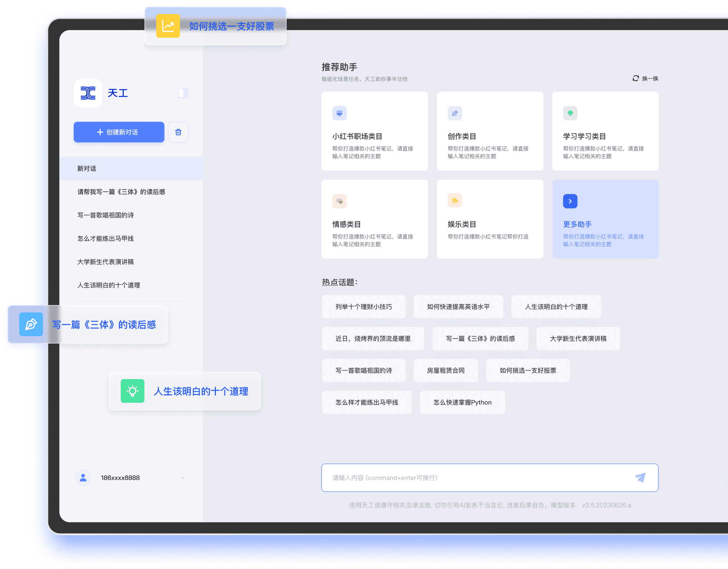Select the 怎么快速掌握Python topic chip
Image resolution: width=728 pixels, height=569 pixels.
(462, 402)
